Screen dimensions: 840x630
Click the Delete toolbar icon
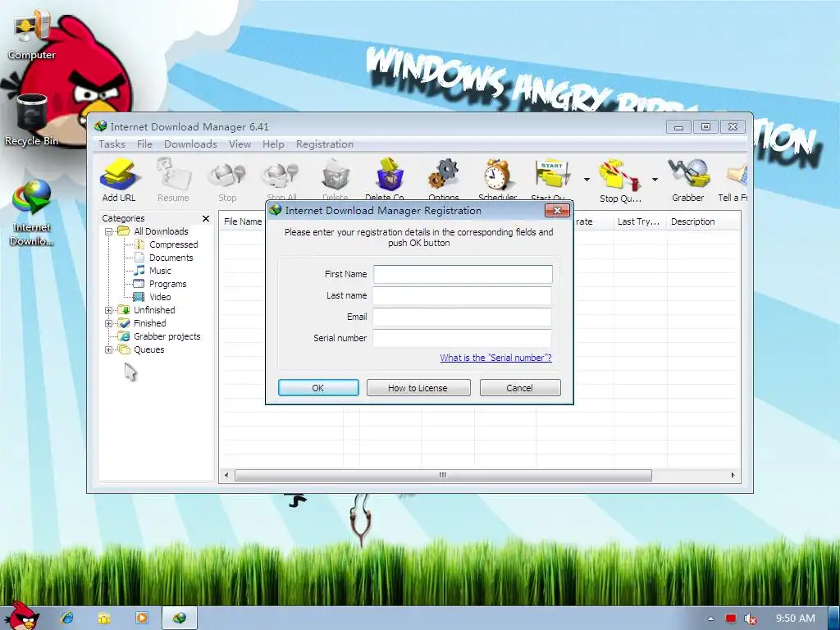(x=336, y=180)
